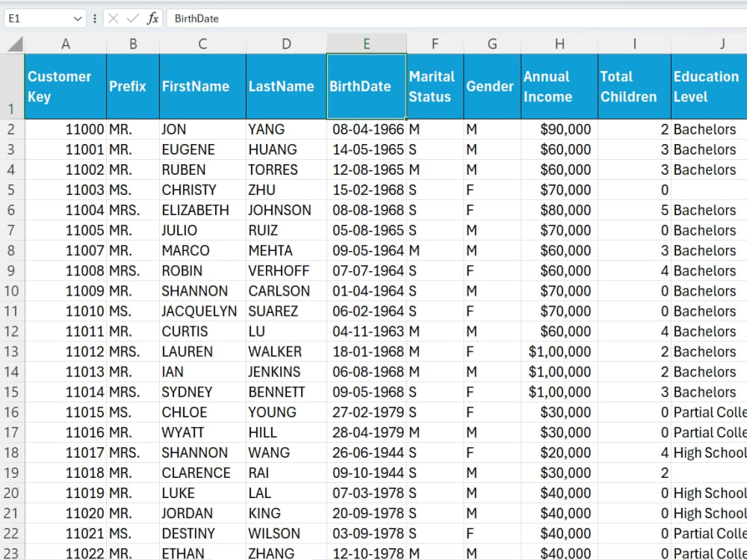Screen dimensions: 747x560
Task: Click the Insert Function fx icon
Action: point(152,19)
